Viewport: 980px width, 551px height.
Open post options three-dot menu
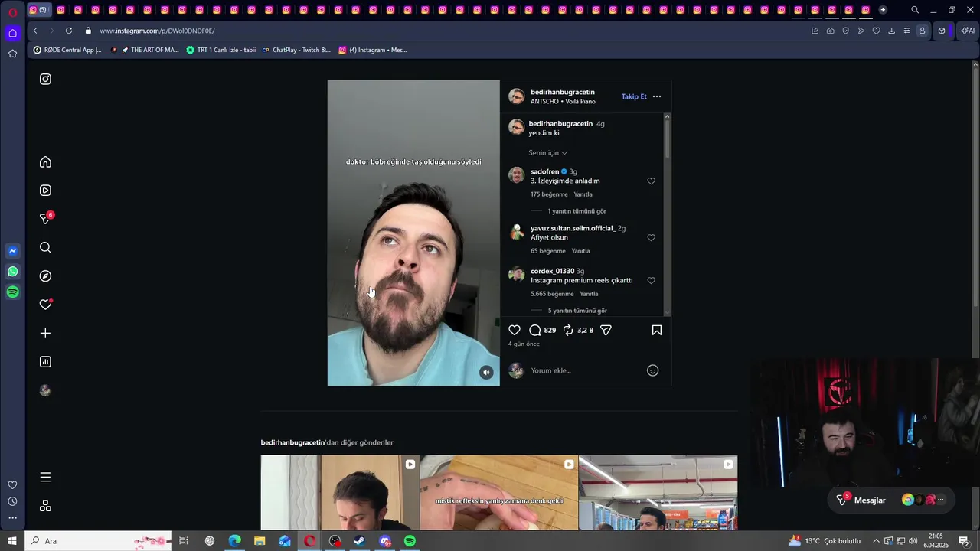point(657,96)
